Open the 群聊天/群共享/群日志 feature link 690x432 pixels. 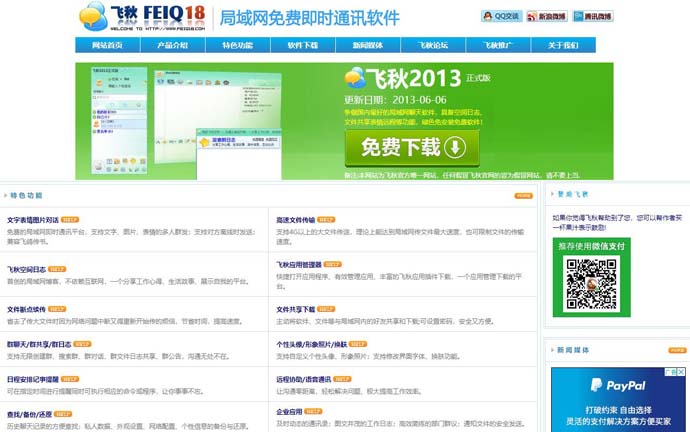[x=39, y=344]
